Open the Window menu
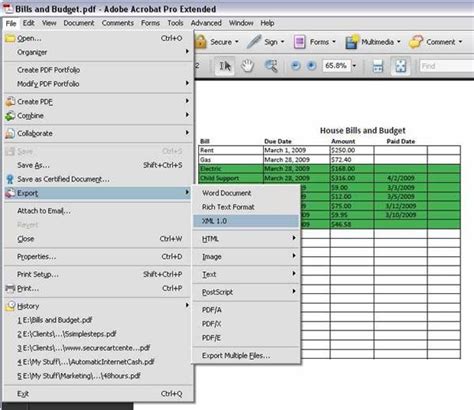 [241, 23]
